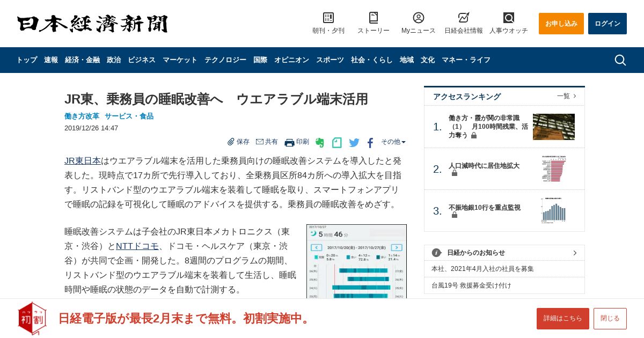Click the orange お申し込み button
The image size is (644, 338).
pos(561,24)
